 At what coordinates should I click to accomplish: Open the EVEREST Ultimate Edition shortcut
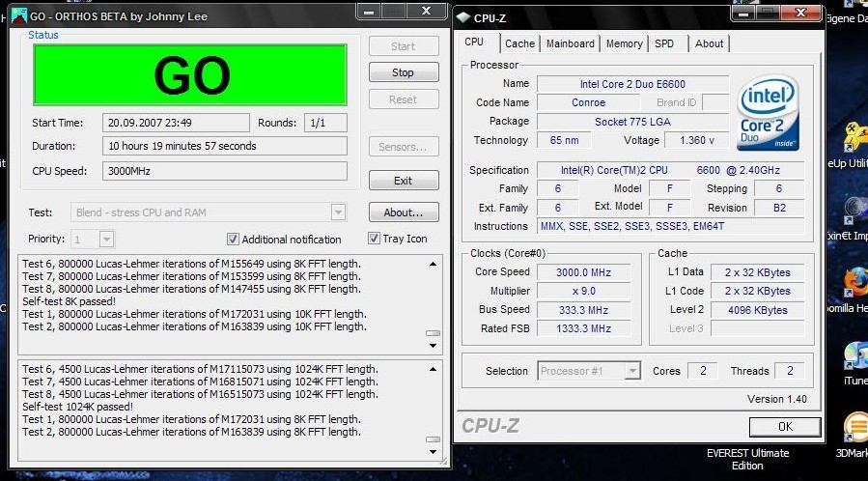pyautogui.click(x=747, y=460)
